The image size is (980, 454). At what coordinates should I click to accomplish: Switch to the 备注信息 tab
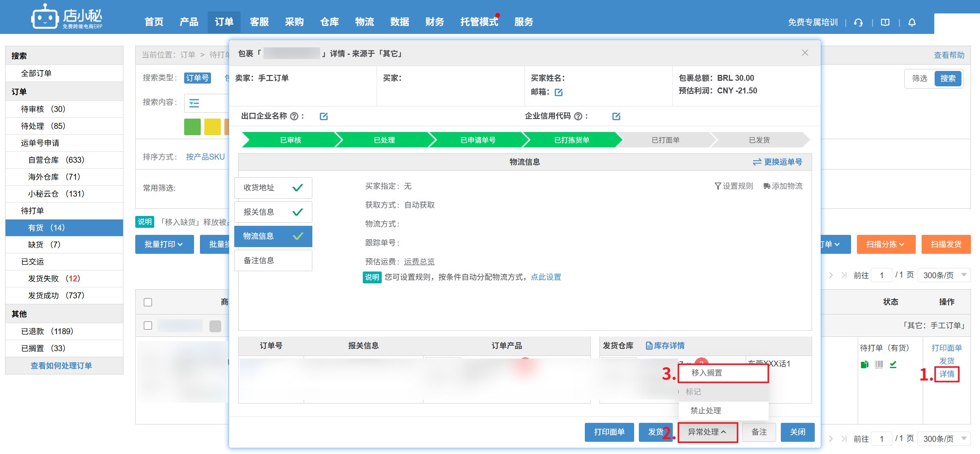click(x=273, y=260)
